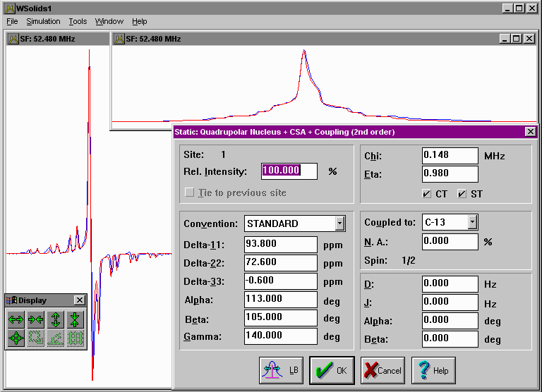Toggle the ST checkbox
The image size is (542, 392).
tap(462, 194)
